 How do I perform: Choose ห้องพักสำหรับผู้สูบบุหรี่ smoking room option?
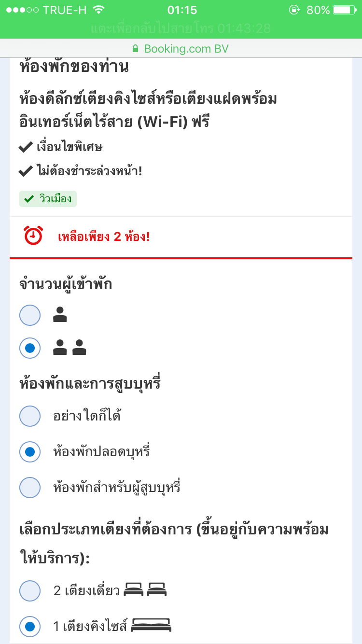click(30, 487)
